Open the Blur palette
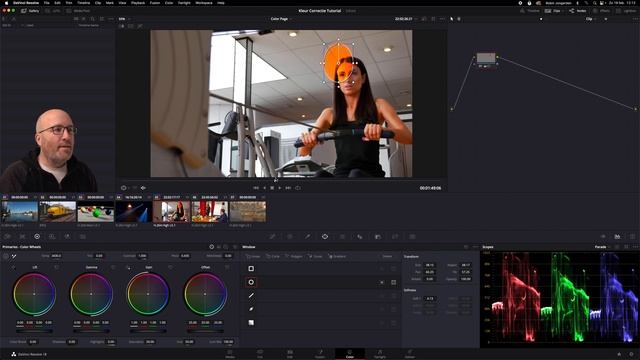640x360 pixels. tap(378, 236)
